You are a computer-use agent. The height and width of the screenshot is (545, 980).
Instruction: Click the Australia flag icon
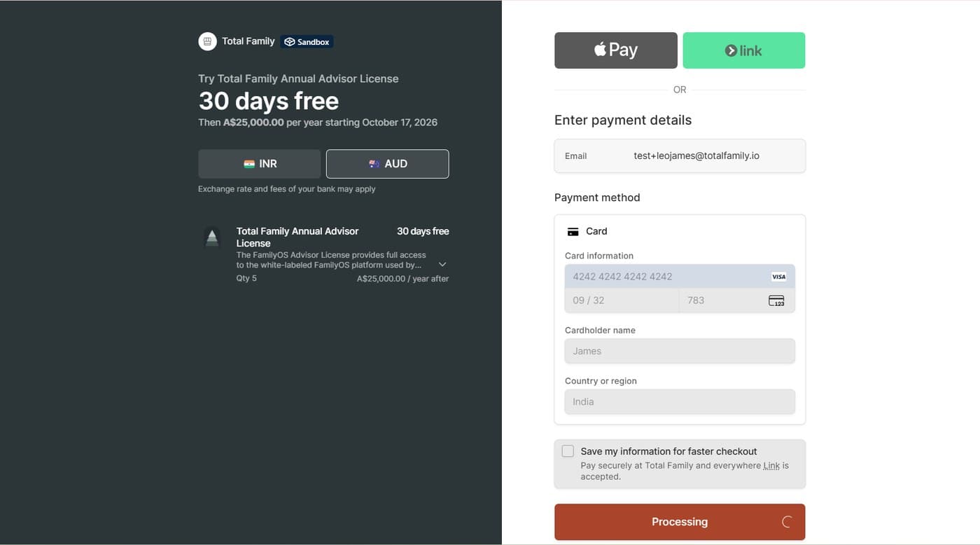click(374, 164)
